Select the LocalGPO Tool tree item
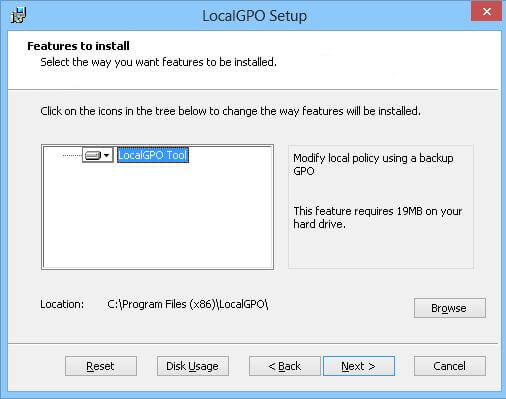Screen dimensions: 506x399 point(153,155)
